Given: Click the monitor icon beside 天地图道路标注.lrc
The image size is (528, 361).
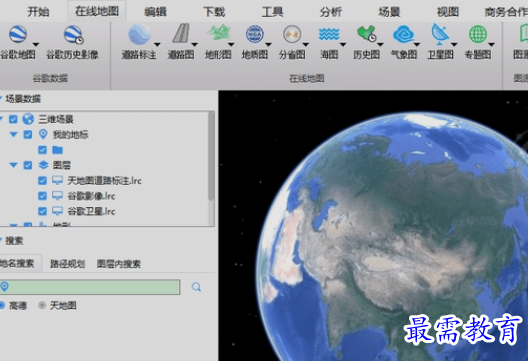Looking at the screenshot, I should [57, 180].
